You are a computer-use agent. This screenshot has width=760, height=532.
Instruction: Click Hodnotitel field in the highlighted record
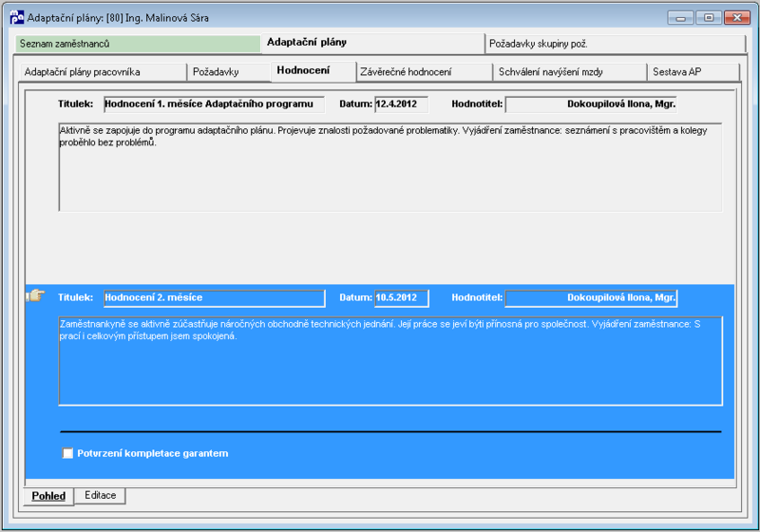pos(591,298)
